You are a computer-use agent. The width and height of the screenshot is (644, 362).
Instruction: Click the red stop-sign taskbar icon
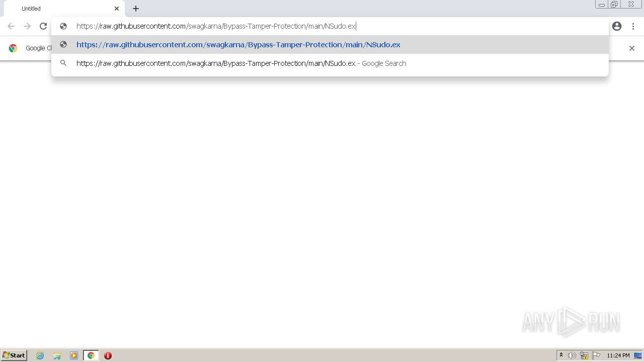pos(108,355)
